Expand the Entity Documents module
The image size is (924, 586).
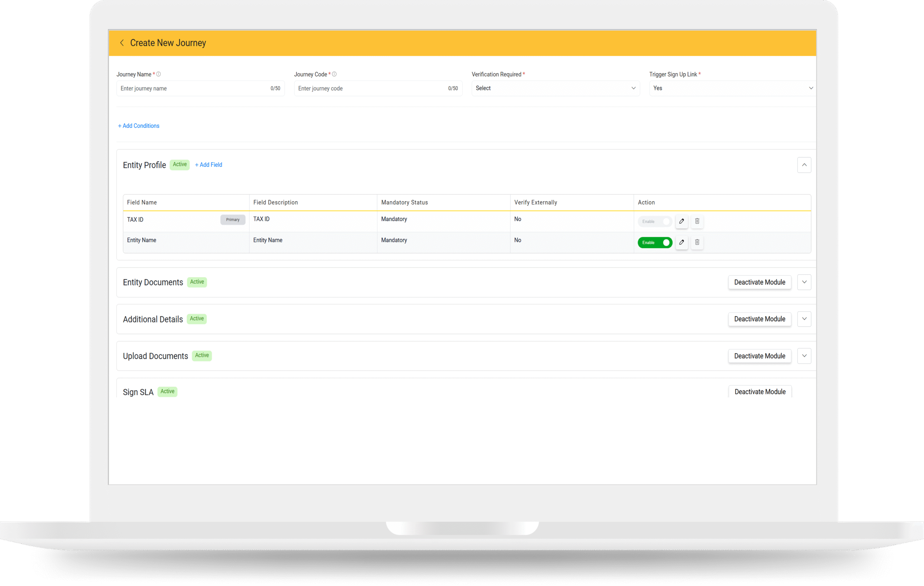(x=804, y=282)
